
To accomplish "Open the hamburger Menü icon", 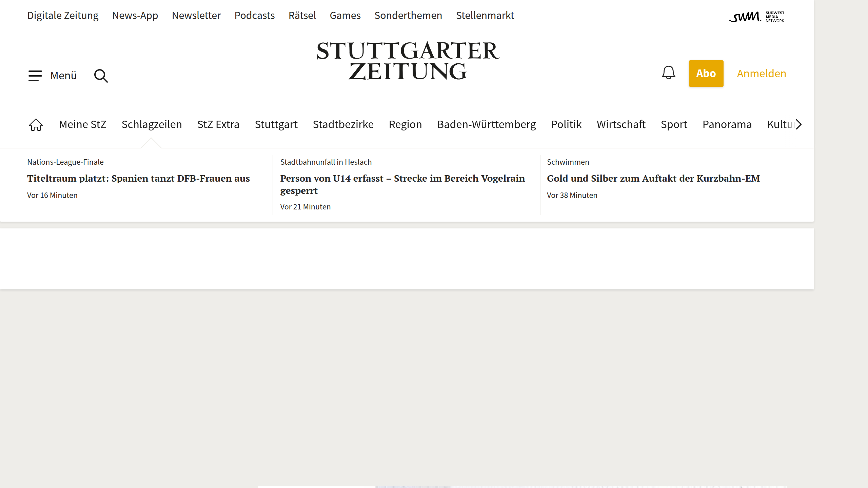I will 35,75.
